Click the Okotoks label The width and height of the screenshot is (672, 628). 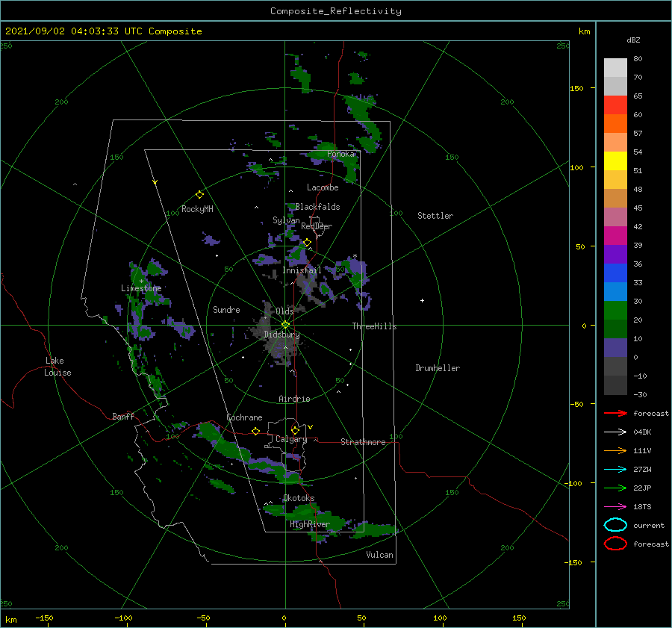[x=299, y=498]
